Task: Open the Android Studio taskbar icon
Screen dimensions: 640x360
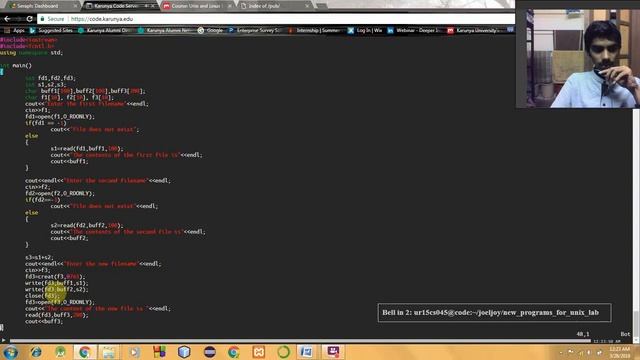Action: click(60, 352)
